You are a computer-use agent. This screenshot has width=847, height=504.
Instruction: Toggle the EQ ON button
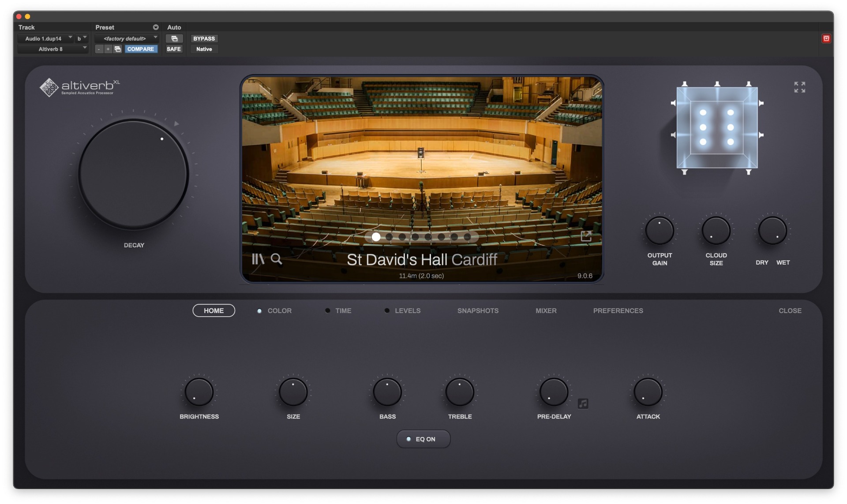tap(423, 439)
